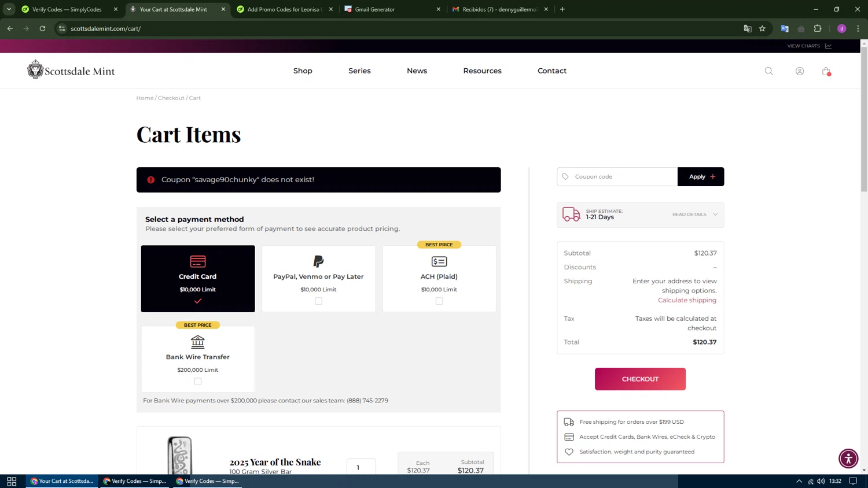Click the translate page icon
Screen dimensions: 868x488
[x=747, y=28]
